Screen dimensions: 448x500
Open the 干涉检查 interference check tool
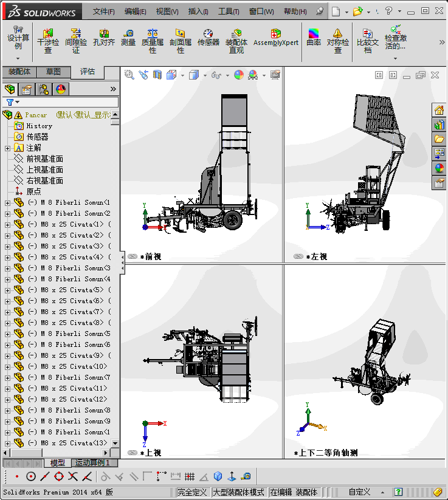click(48, 41)
